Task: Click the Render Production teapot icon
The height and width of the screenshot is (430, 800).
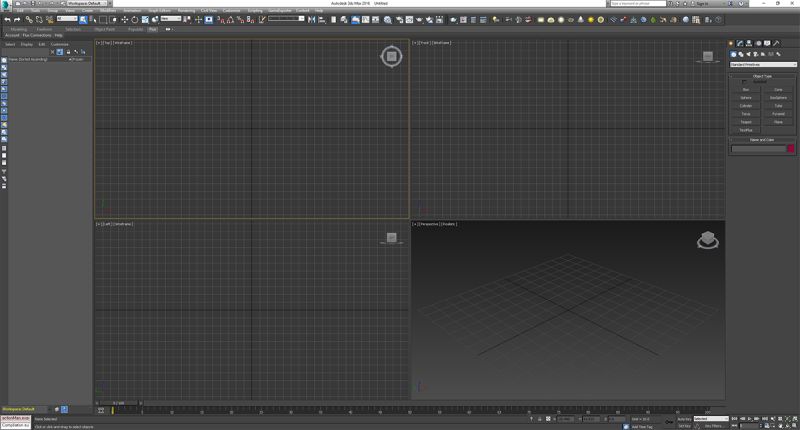Action: [419, 20]
